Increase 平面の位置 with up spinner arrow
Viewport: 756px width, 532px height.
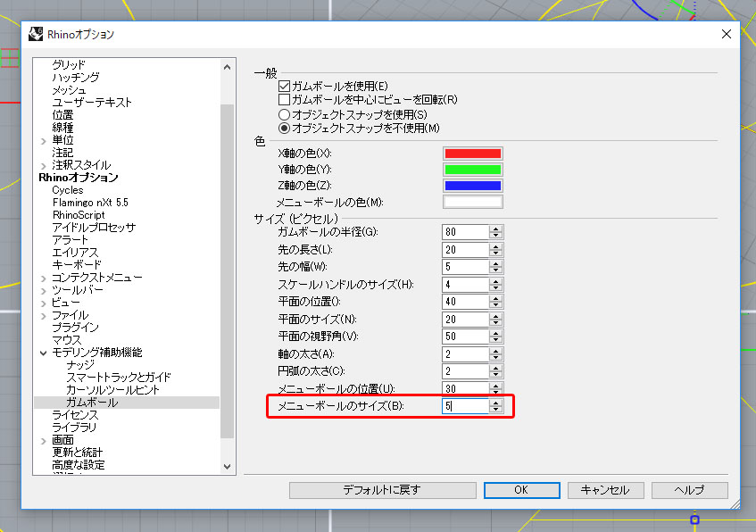tap(495, 298)
